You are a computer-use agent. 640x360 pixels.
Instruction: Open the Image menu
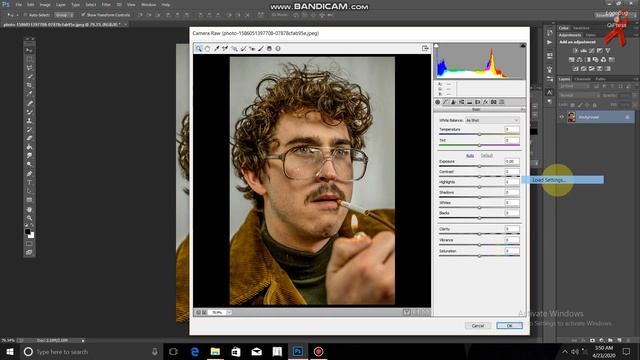(45, 4)
